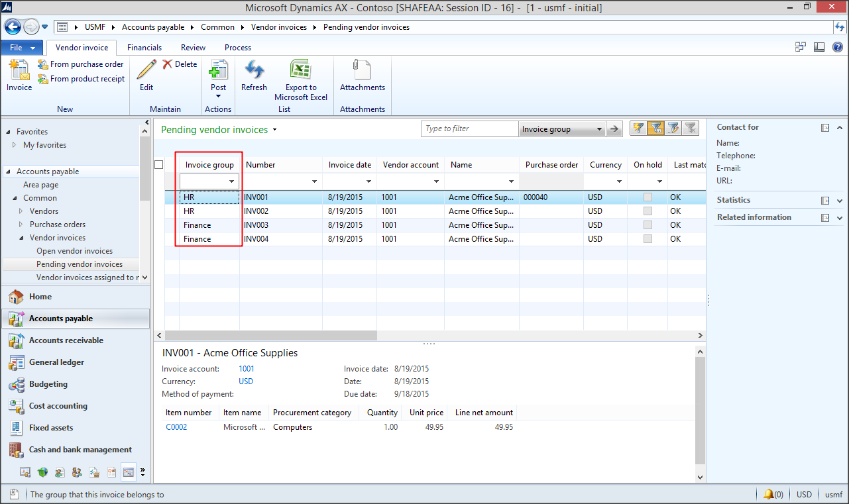This screenshot has width=849, height=504.
Task: Open the Area page item
Action: tap(41, 185)
